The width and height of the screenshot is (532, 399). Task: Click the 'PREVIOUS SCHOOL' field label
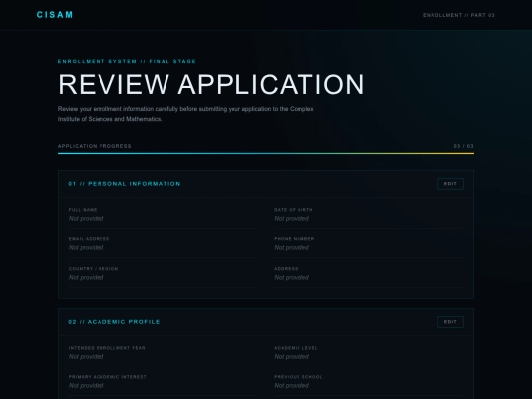click(299, 377)
